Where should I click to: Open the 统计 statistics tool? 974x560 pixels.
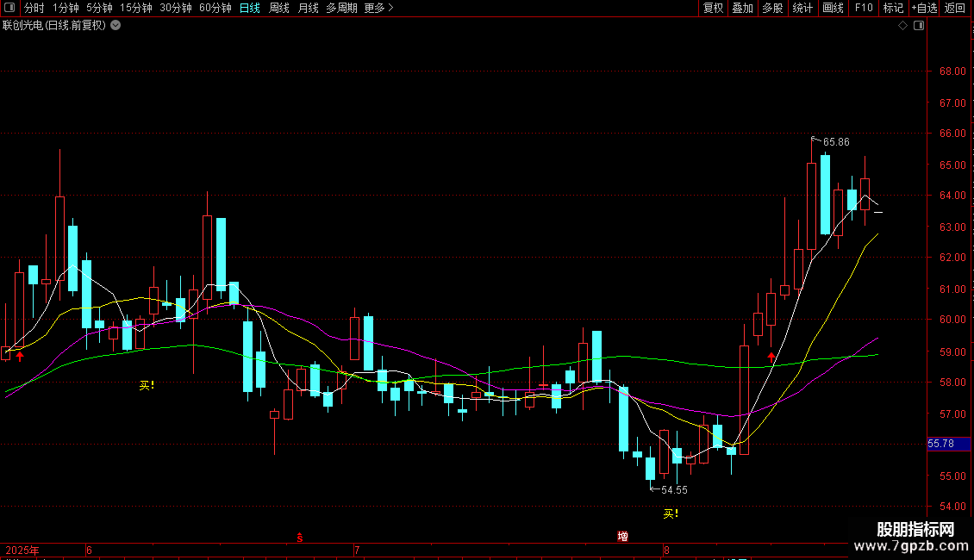click(x=802, y=8)
